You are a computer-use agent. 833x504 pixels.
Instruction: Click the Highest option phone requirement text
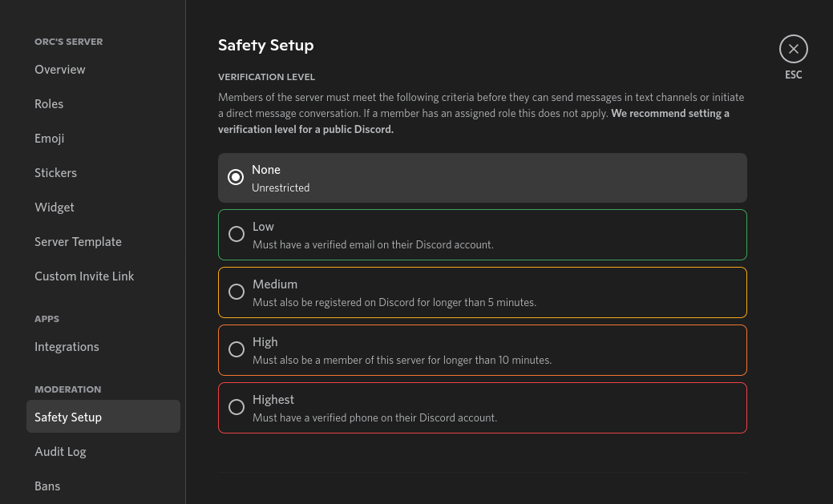point(374,418)
